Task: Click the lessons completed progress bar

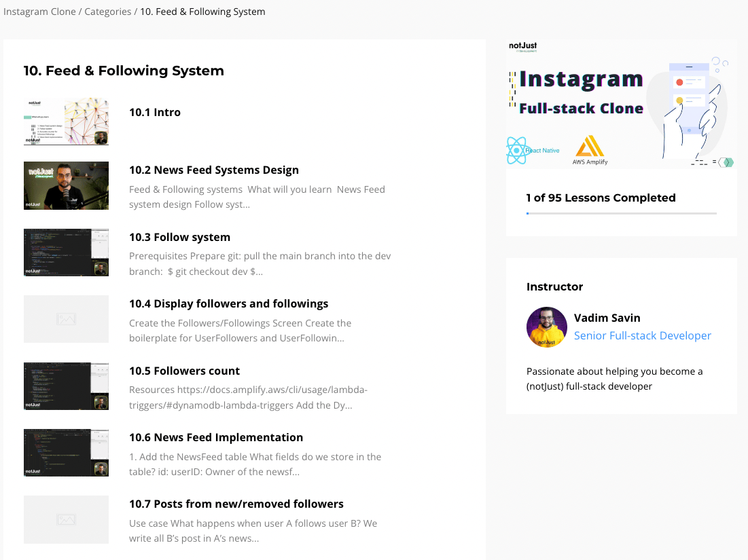Action: click(622, 214)
